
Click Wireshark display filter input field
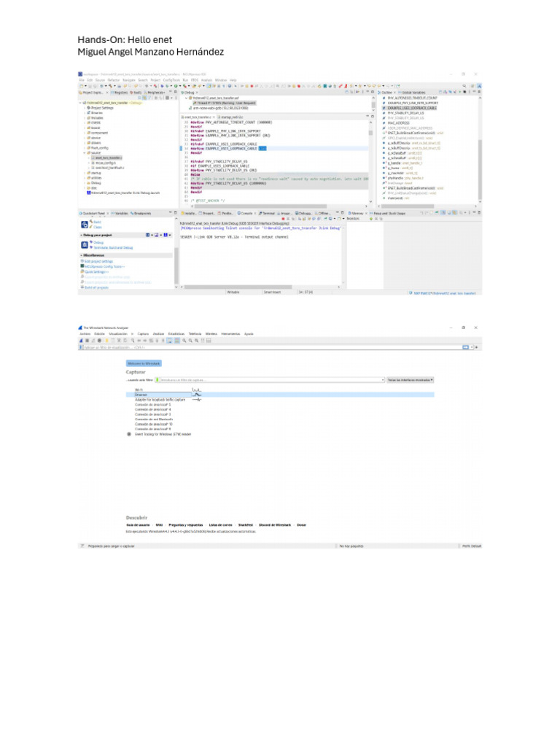tap(271, 347)
